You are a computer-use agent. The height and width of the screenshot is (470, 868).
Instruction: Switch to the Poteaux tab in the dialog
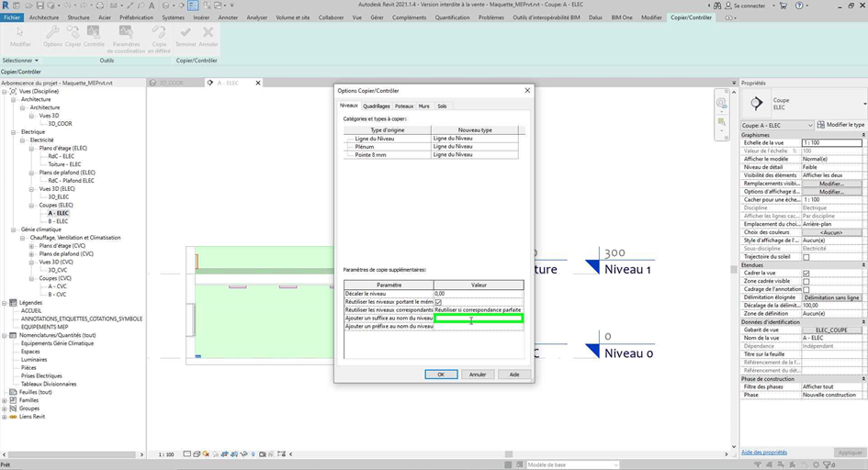404,106
